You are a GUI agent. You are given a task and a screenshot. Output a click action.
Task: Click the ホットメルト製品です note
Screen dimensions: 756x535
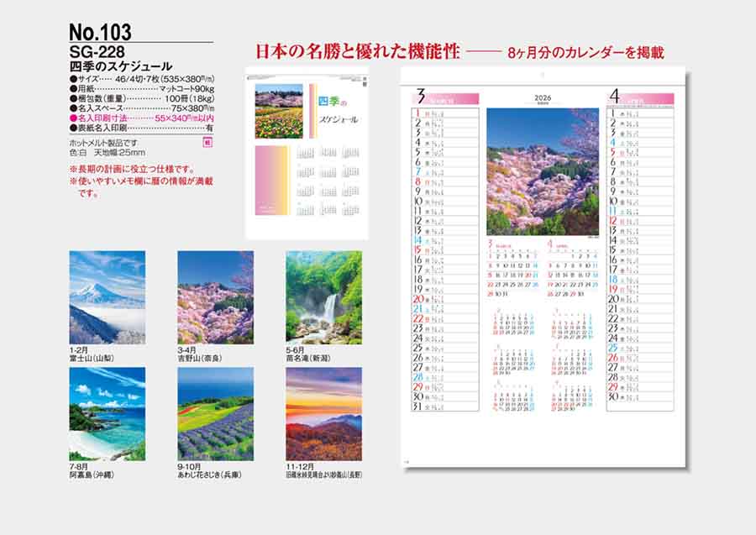coord(103,143)
